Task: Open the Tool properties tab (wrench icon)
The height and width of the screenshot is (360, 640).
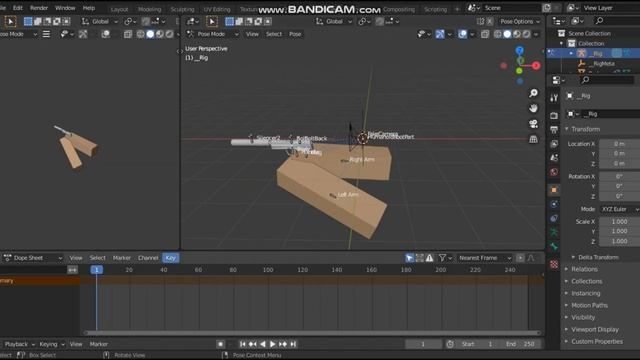Action: (554, 97)
